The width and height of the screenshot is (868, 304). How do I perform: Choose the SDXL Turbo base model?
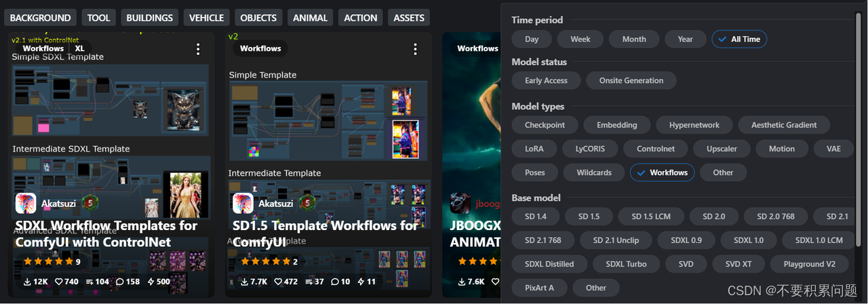[x=626, y=264]
